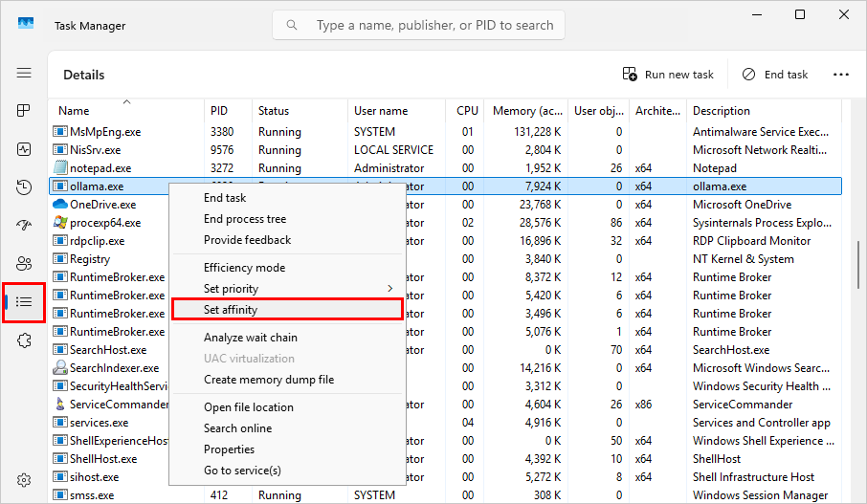Focus the name, publisher, PID search box

point(418,25)
